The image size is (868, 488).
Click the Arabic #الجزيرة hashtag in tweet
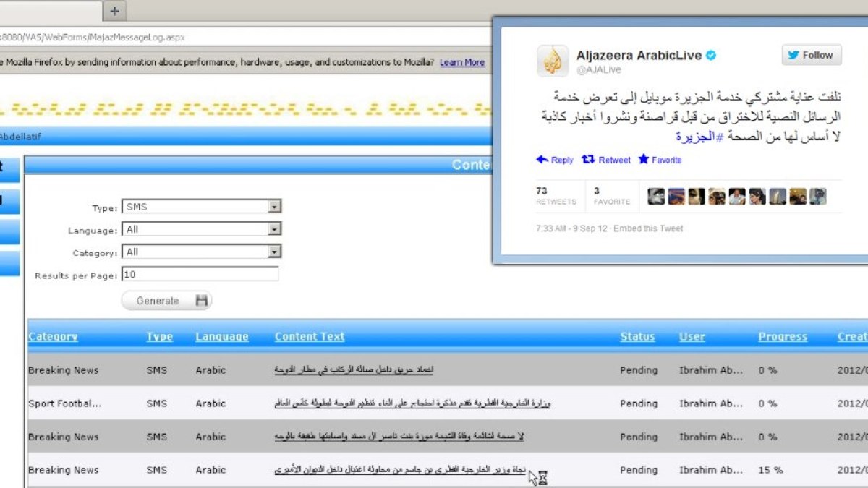699,137
